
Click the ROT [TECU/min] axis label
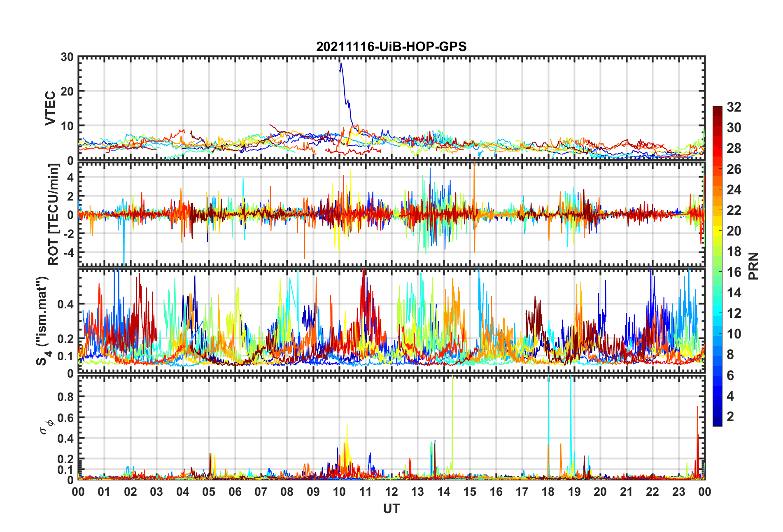pos(54,215)
